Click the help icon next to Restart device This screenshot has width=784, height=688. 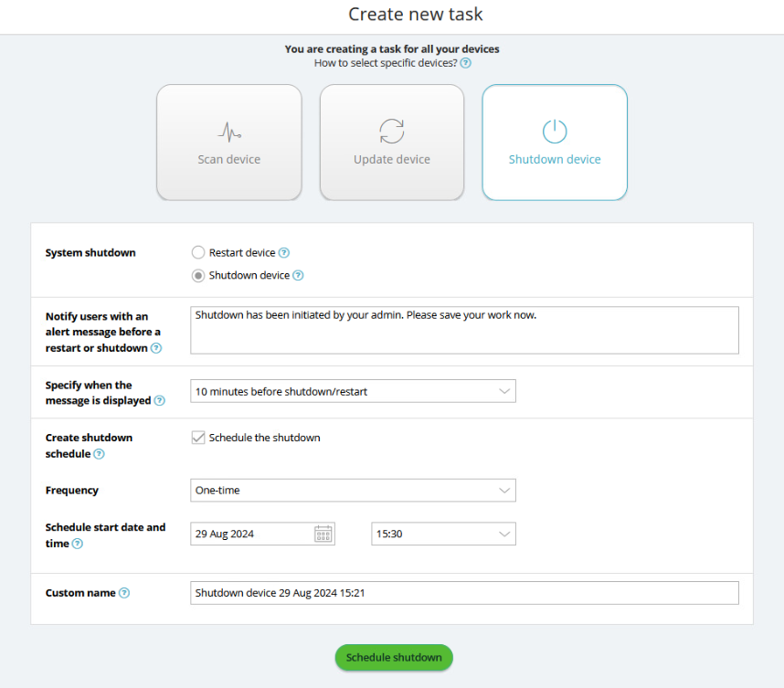pyautogui.click(x=284, y=253)
